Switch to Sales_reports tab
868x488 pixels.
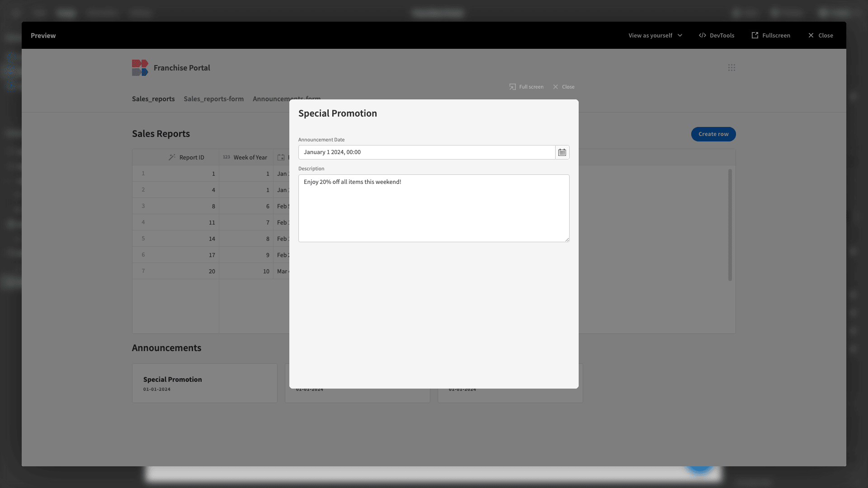point(153,99)
